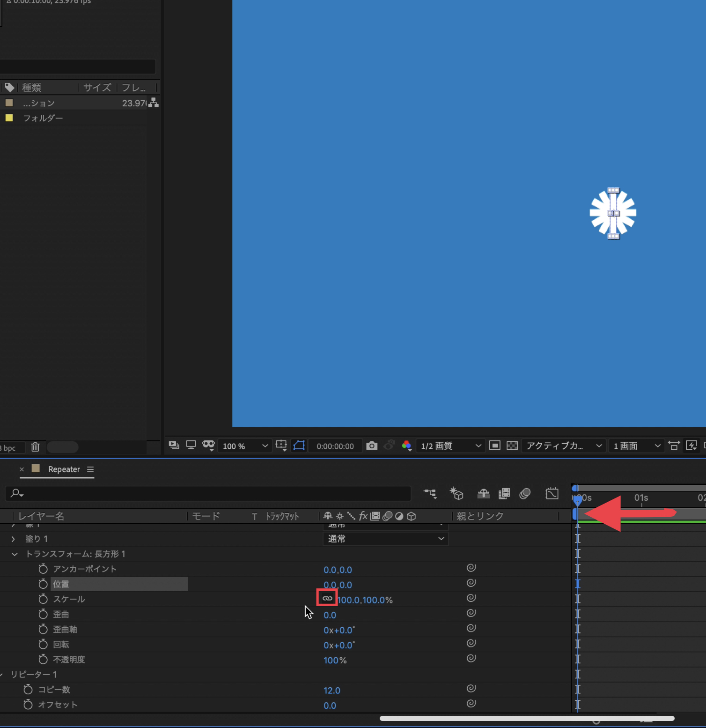Click the snapshot camera icon
Image resolution: width=706 pixels, height=728 pixels.
372,446
